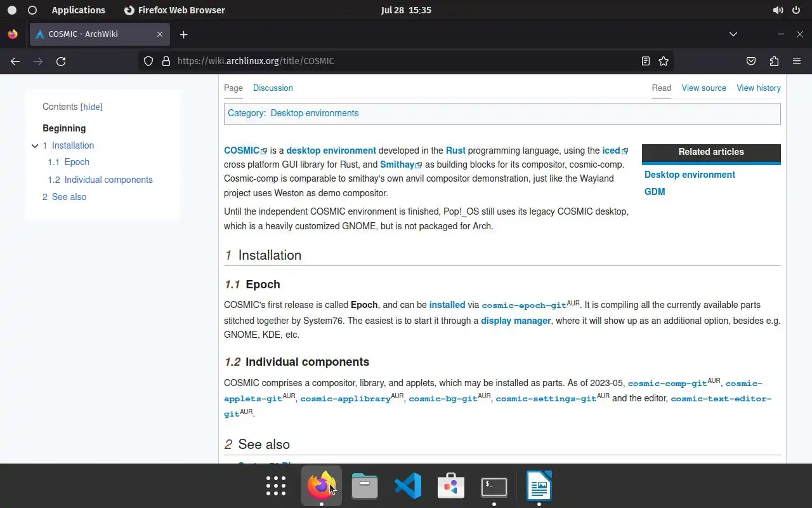Select the COSMIC - ArchWiki browser tab
The image size is (812, 508).
click(100, 34)
